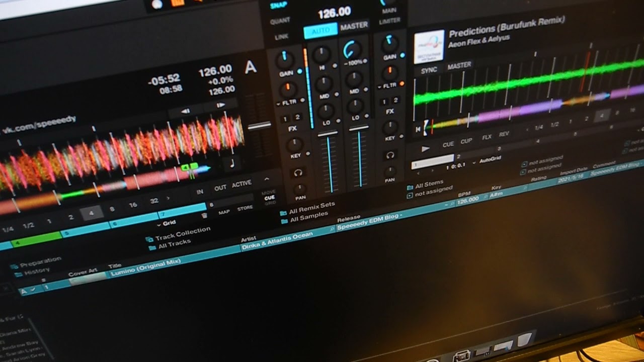Toggle deck B headphone cue button
This screenshot has height=362, width=644.
click(x=390, y=155)
